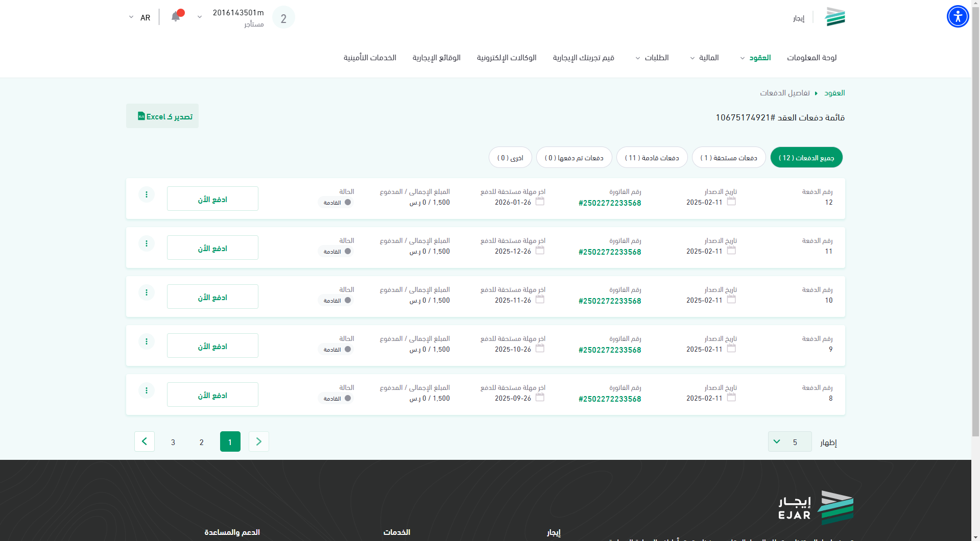Click the calendar icon beside 2026-01-26
Image resolution: width=980 pixels, height=541 pixels.
click(x=540, y=202)
